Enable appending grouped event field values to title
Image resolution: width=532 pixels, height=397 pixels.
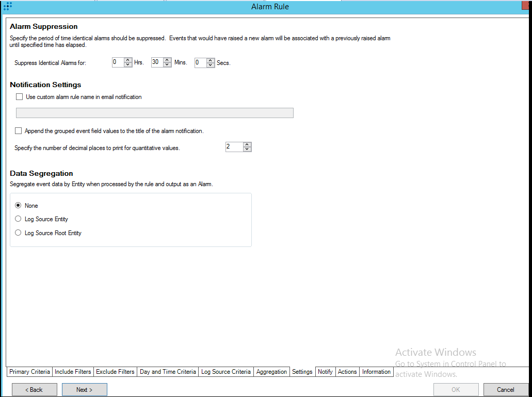pos(18,130)
